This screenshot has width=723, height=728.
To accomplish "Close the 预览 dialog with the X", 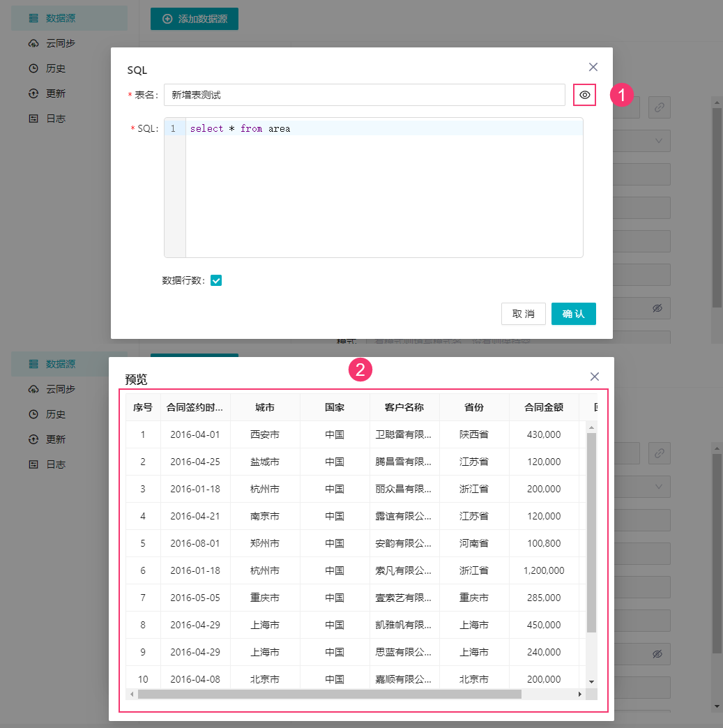I will tap(595, 377).
